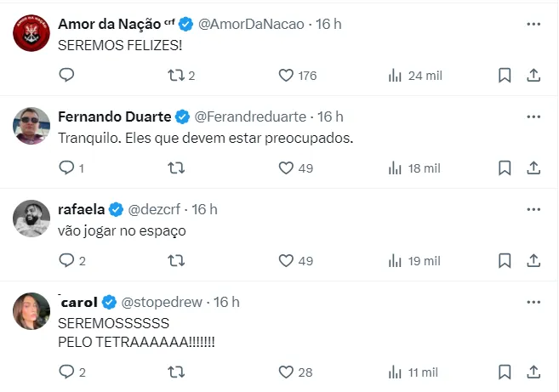Viewport: 559px width, 392px height.
Task: Open more options on rafaela's tweet
Action: (x=533, y=210)
